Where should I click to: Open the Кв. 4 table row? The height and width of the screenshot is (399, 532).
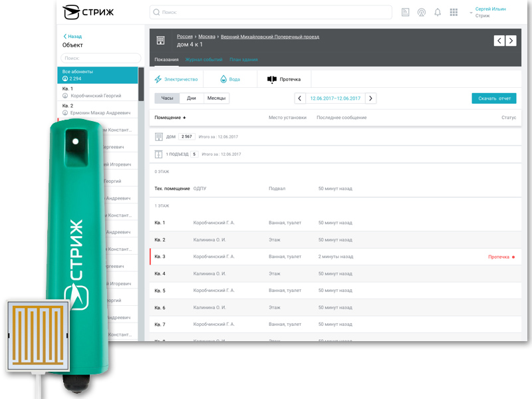(335, 274)
